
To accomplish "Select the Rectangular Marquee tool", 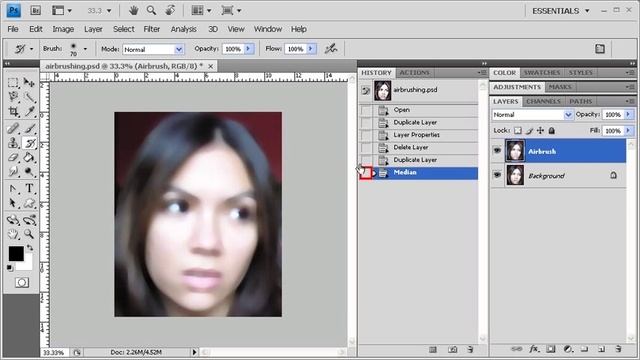I will (x=13, y=83).
